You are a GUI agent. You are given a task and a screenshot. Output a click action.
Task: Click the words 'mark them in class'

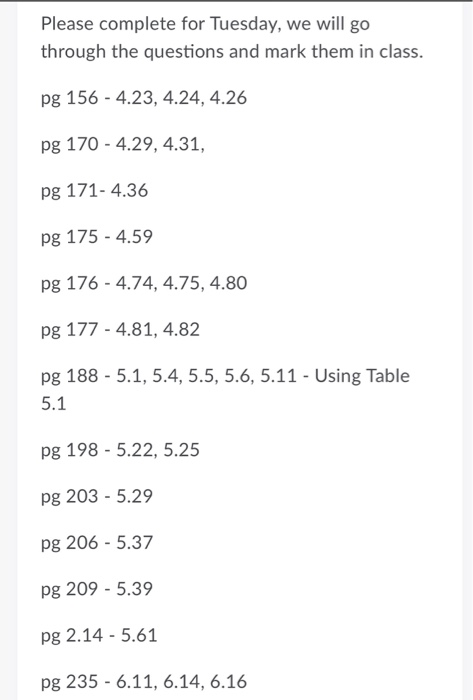coord(343,52)
